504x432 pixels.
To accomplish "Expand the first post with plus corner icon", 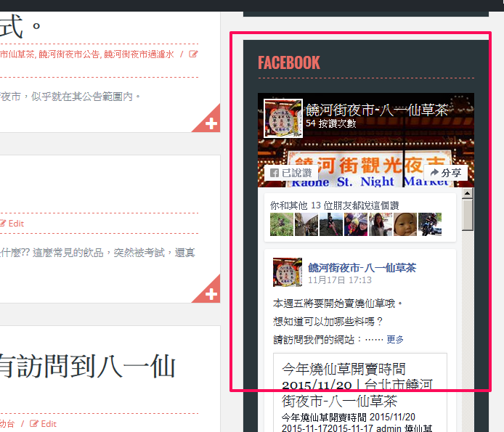I will [x=211, y=123].
